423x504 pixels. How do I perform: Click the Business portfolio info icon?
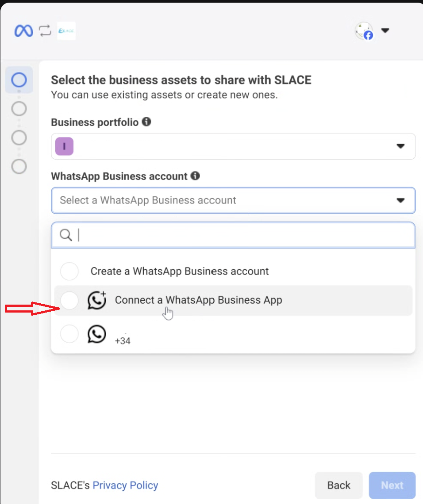tap(146, 122)
